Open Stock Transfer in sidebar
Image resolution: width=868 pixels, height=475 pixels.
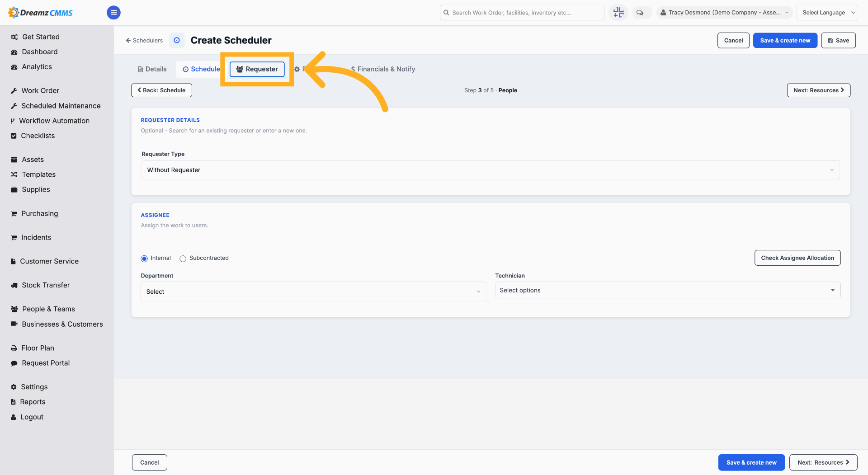click(x=40, y=285)
